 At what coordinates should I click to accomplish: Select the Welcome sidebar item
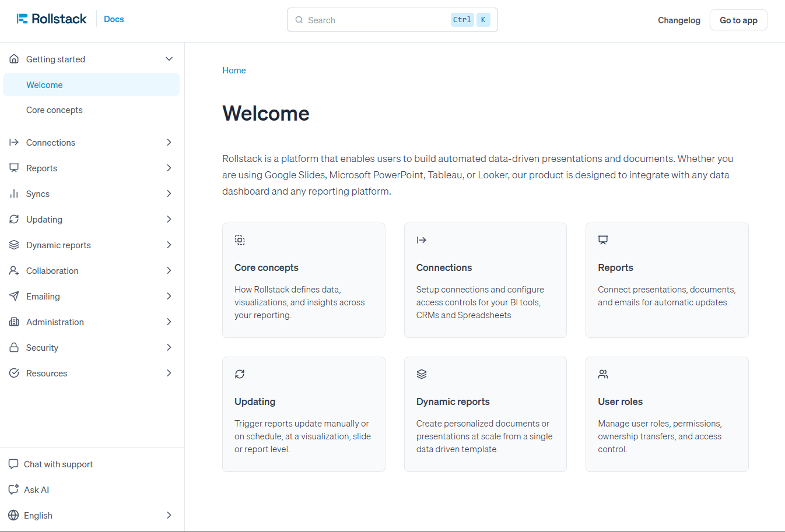click(x=91, y=84)
